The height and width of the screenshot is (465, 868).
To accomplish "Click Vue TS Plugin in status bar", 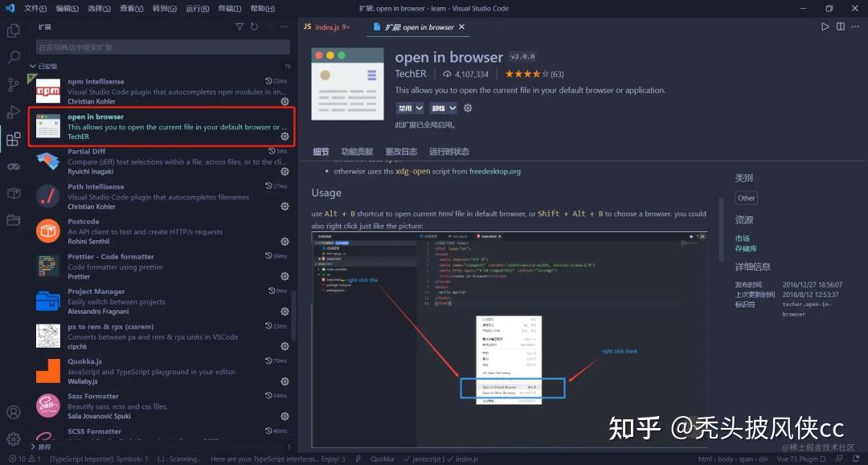I will point(800,459).
